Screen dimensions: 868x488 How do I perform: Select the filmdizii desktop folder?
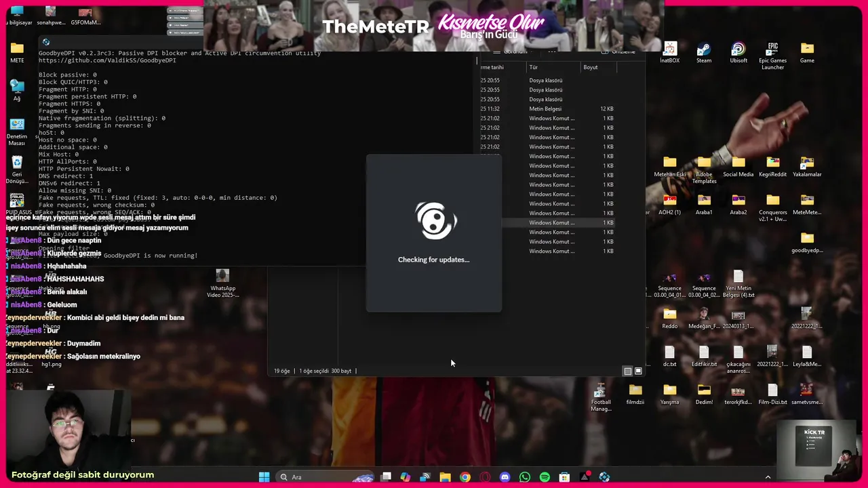point(635,394)
